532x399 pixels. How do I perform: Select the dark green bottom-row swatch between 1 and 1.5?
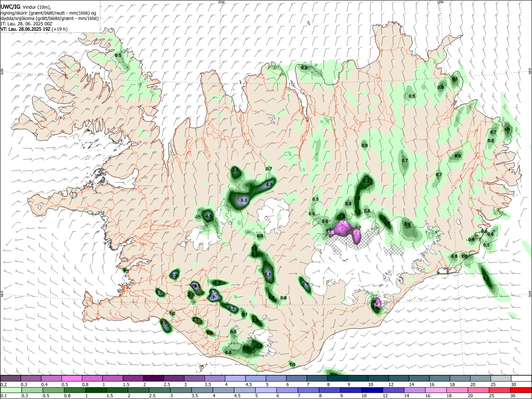pyautogui.click(x=96, y=390)
